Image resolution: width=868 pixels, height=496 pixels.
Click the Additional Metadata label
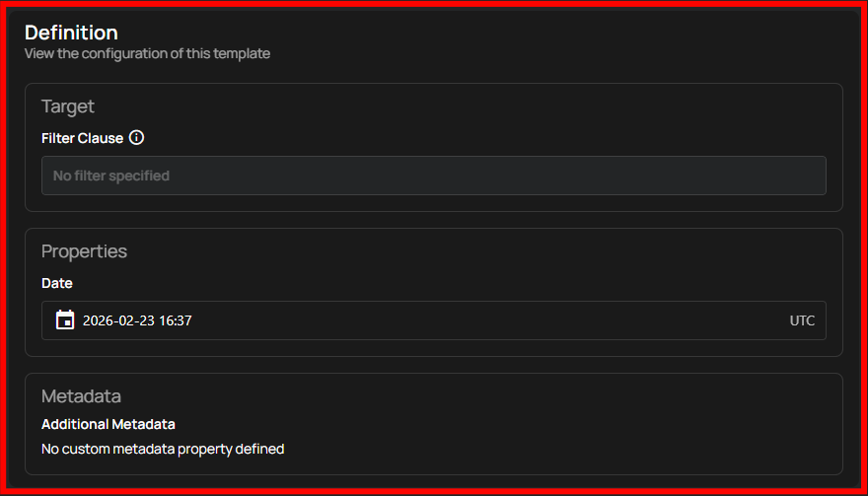coord(108,424)
